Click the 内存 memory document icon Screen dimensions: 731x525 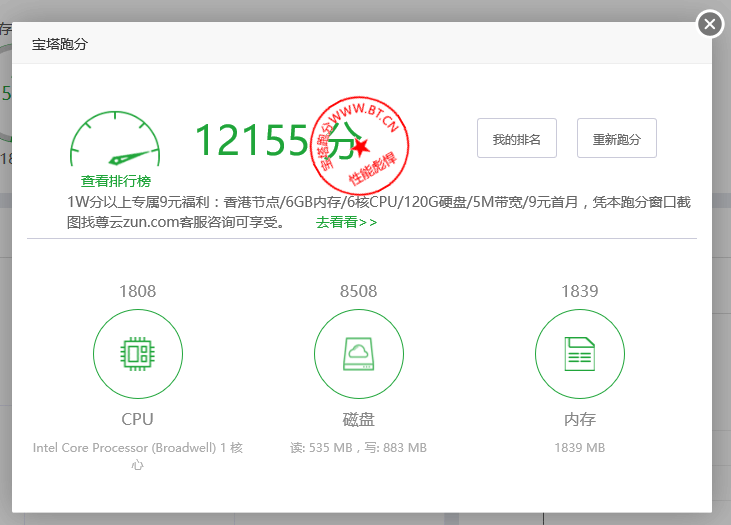pos(579,354)
